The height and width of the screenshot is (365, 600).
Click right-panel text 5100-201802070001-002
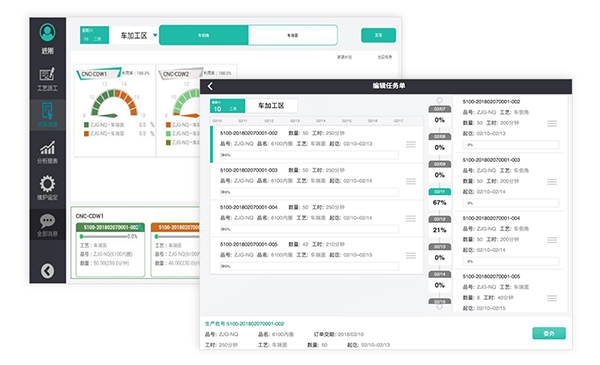click(491, 102)
